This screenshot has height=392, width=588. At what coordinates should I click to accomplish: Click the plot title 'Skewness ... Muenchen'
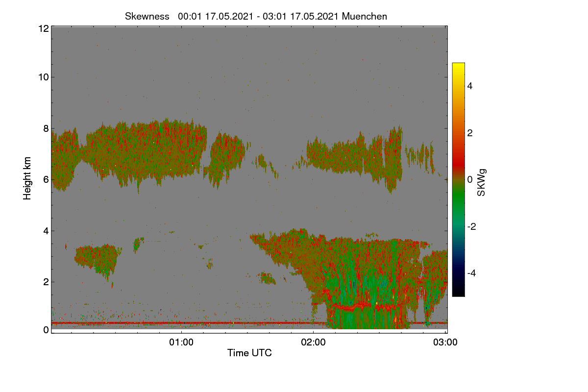(x=256, y=16)
